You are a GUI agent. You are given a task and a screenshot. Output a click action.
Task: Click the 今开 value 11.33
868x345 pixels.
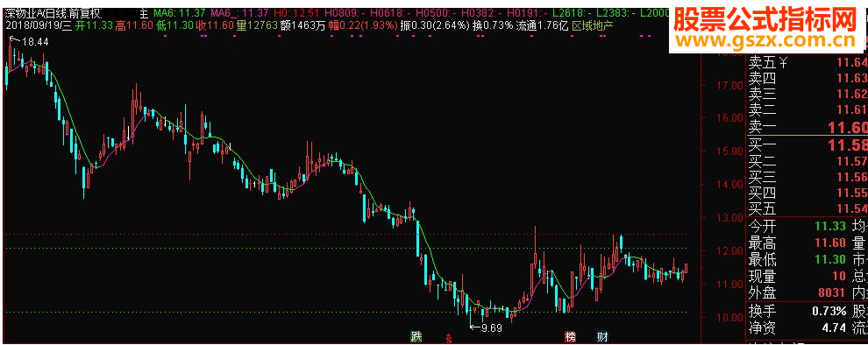[x=830, y=226]
